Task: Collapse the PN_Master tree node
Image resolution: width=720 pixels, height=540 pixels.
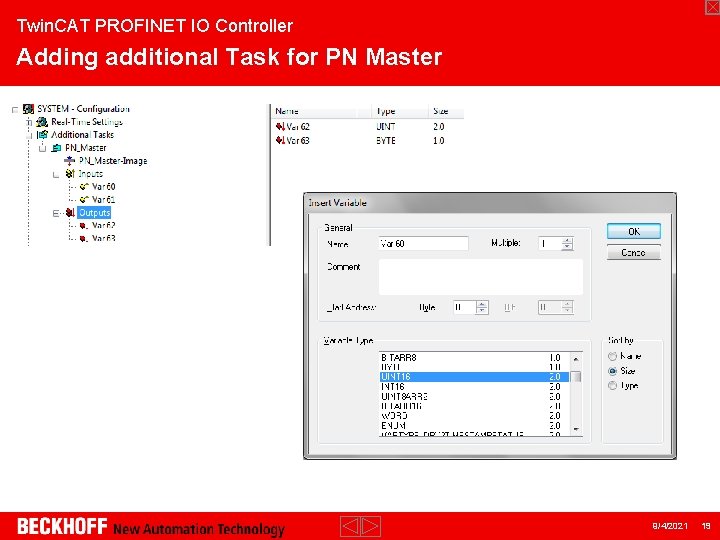Action: point(43,148)
